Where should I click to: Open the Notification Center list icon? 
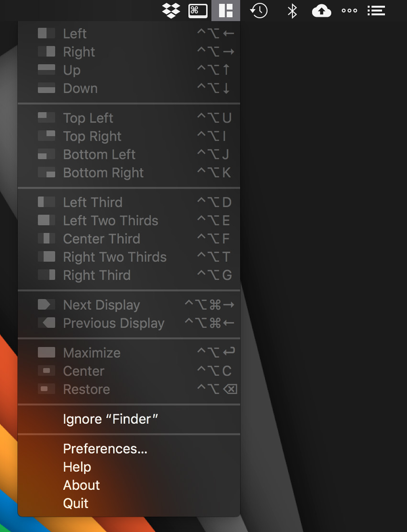pos(376,11)
